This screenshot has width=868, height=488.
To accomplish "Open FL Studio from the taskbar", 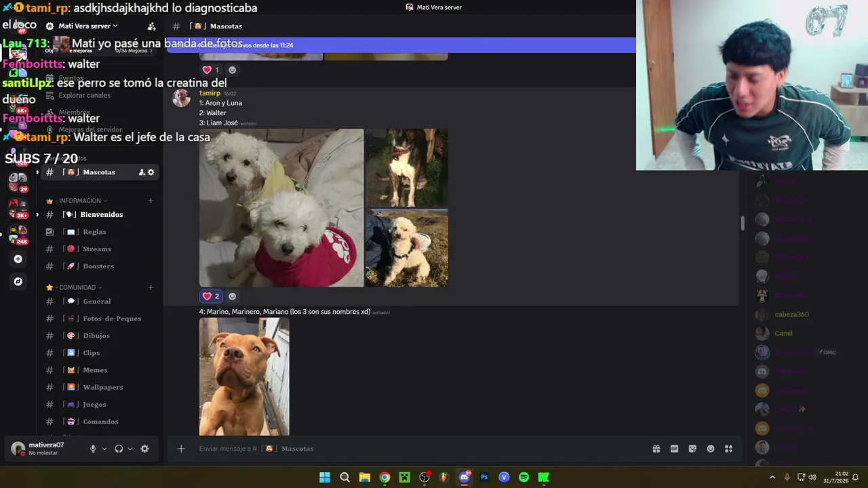I will 444,477.
